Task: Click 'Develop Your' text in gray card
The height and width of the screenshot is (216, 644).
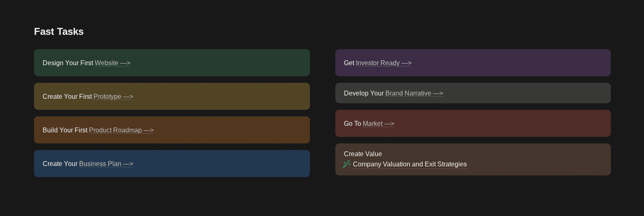Action: [364, 93]
